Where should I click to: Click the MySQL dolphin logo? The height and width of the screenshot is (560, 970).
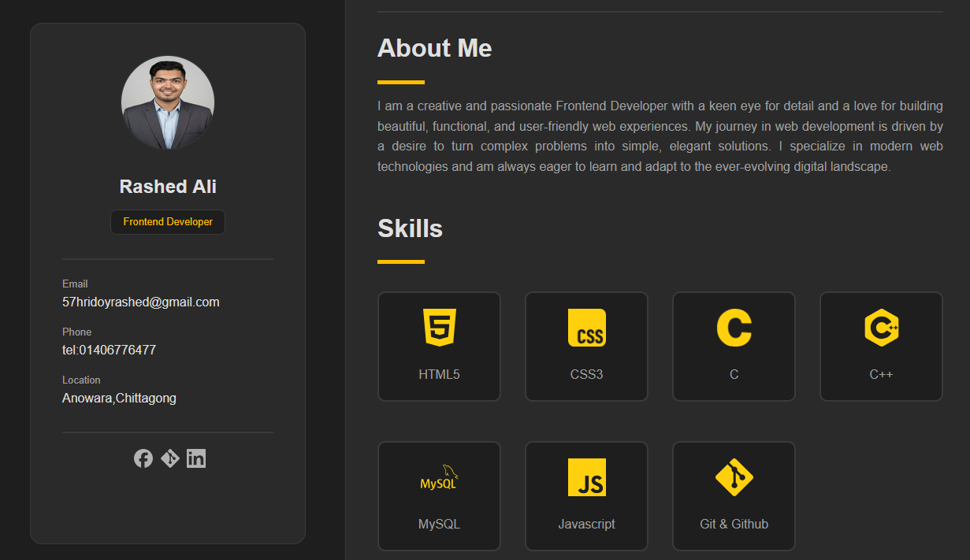tap(439, 478)
